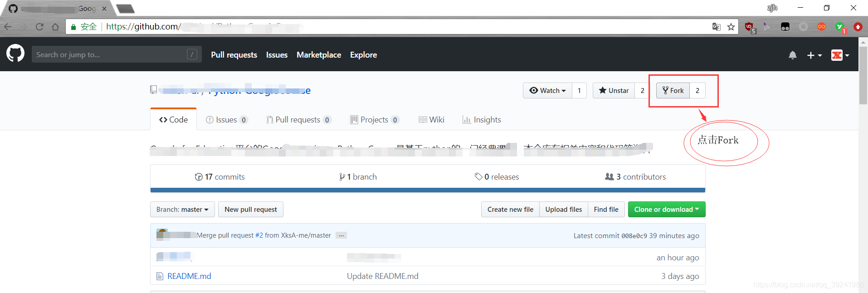
Task: Click the Update README.md commit message
Action: point(383,276)
